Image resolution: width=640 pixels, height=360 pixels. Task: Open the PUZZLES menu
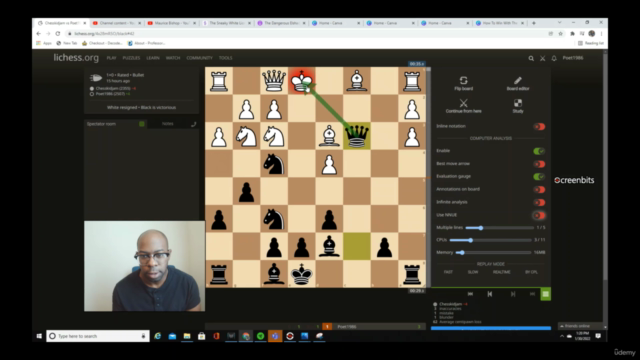coord(131,58)
